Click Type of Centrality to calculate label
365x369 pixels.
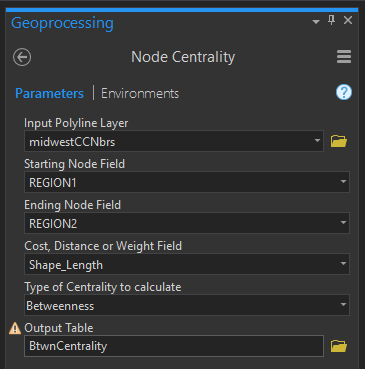[103, 287]
